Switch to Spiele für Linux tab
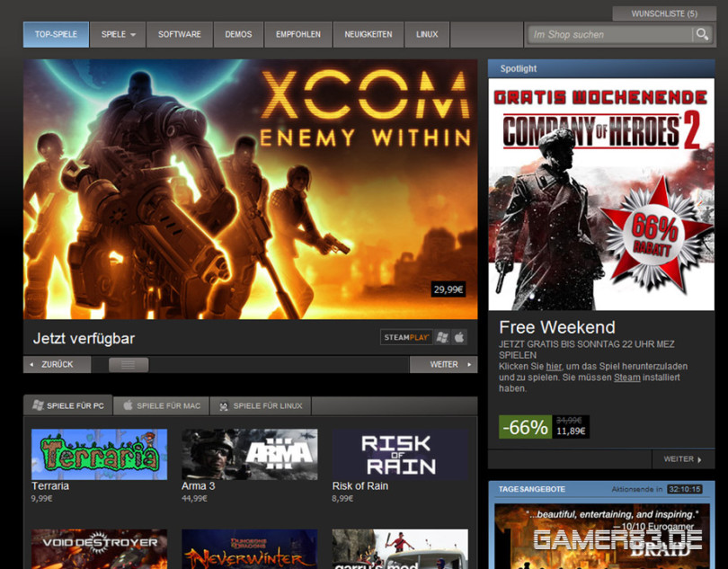 [x=261, y=405]
